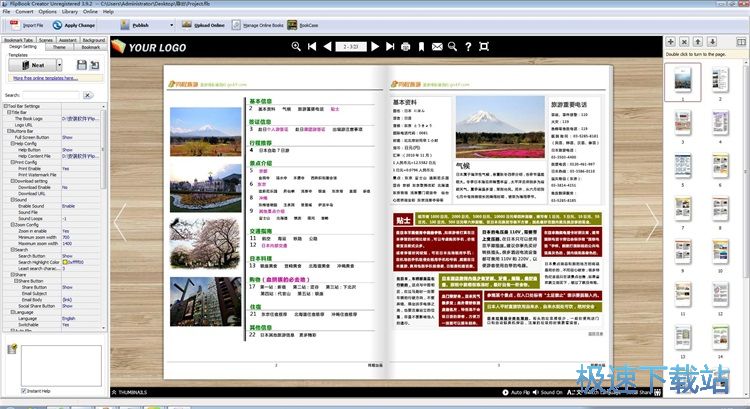Screen dimensions: 750x409
Task: Open the Publish dropdown arrow
Action: 172,25
